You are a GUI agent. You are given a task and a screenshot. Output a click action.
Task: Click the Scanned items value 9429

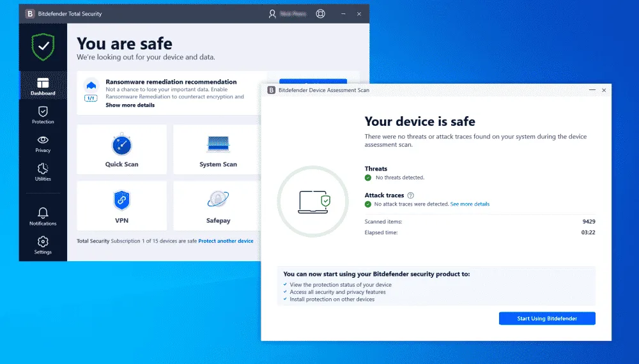click(x=589, y=222)
